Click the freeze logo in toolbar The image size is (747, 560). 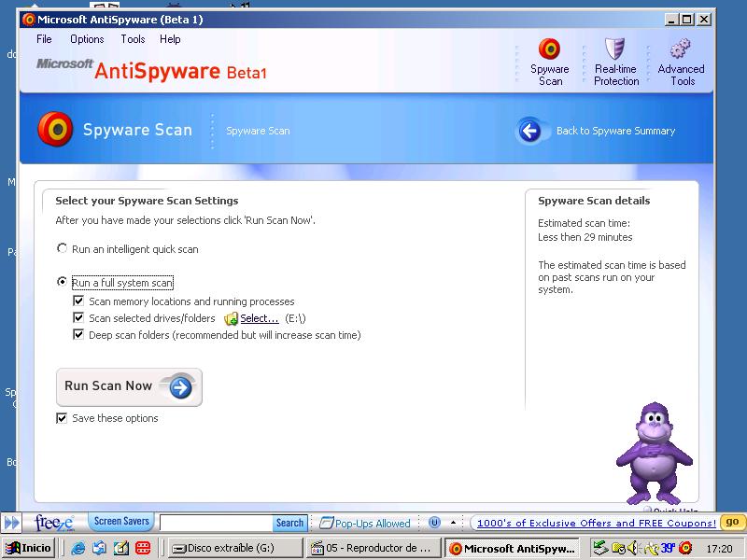coord(54,523)
